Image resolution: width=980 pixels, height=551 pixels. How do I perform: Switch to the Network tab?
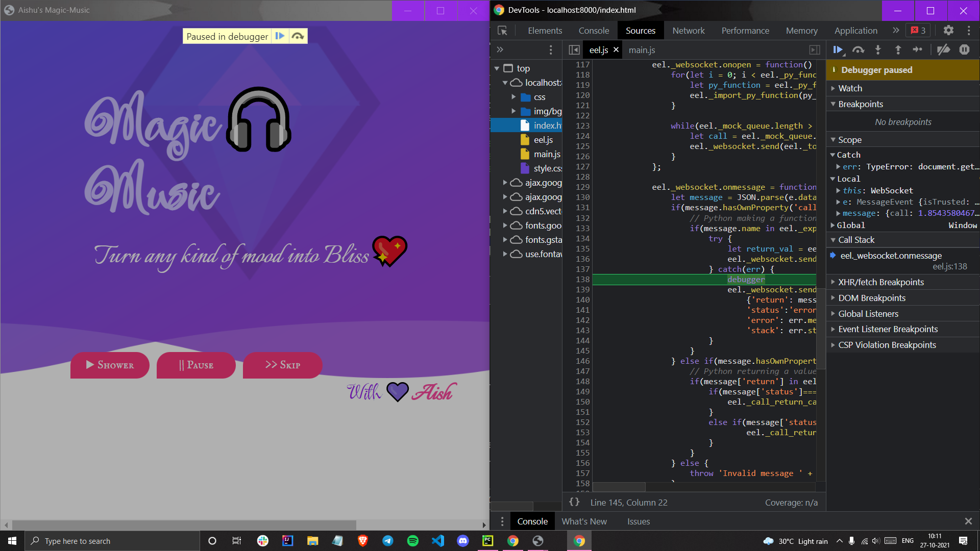pyautogui.click(x=688, y=31)
